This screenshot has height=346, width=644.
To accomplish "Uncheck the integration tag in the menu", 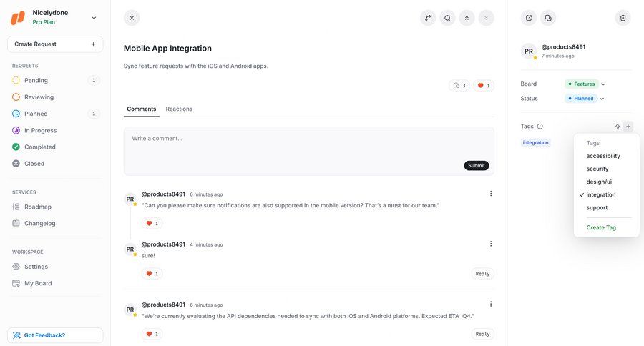I will pos(600,194).
